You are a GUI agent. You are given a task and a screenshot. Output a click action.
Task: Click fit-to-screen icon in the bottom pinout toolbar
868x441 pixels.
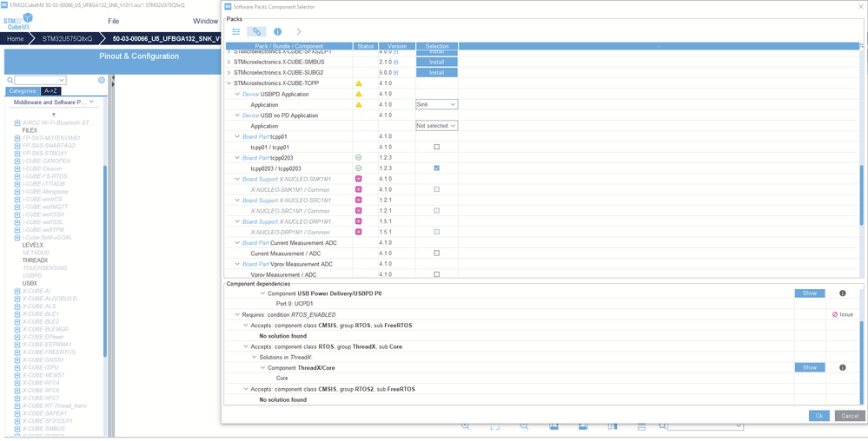point(495,426)
